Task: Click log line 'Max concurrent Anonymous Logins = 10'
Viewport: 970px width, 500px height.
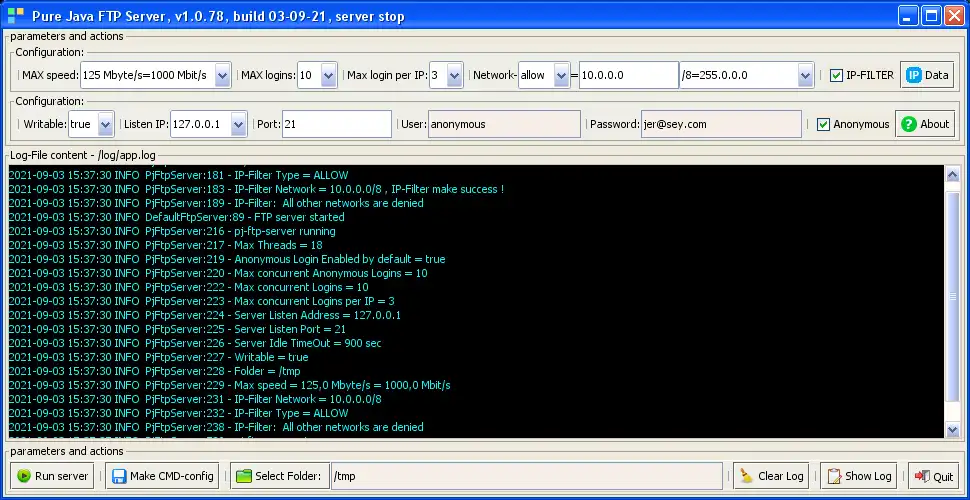Action: tap(218, 273)
